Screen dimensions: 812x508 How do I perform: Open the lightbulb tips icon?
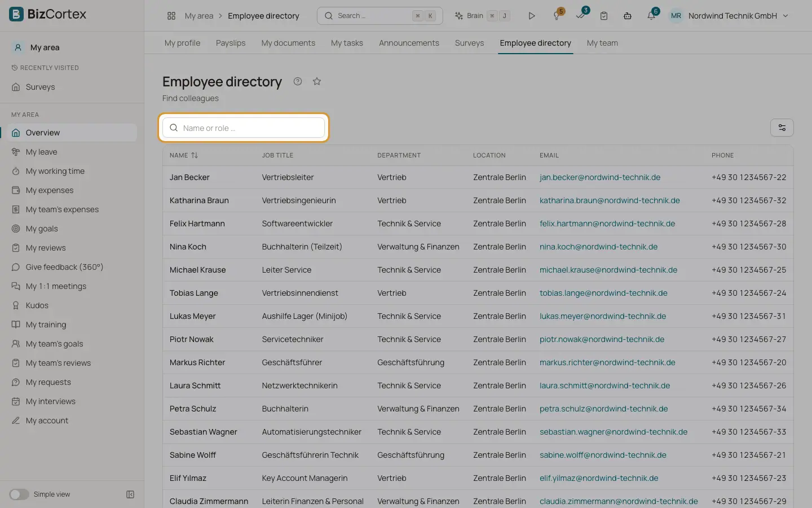tap(557, 16)
